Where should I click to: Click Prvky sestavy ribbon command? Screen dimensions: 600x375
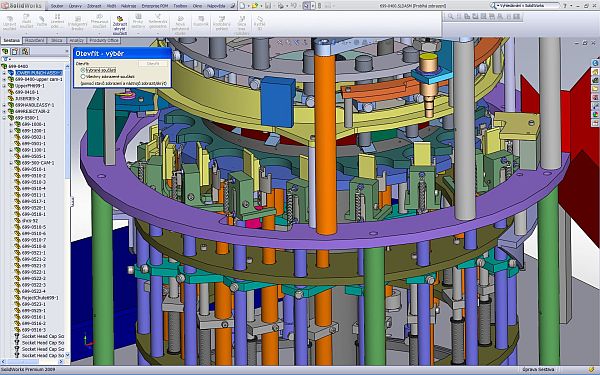click(x=138, y=21)
